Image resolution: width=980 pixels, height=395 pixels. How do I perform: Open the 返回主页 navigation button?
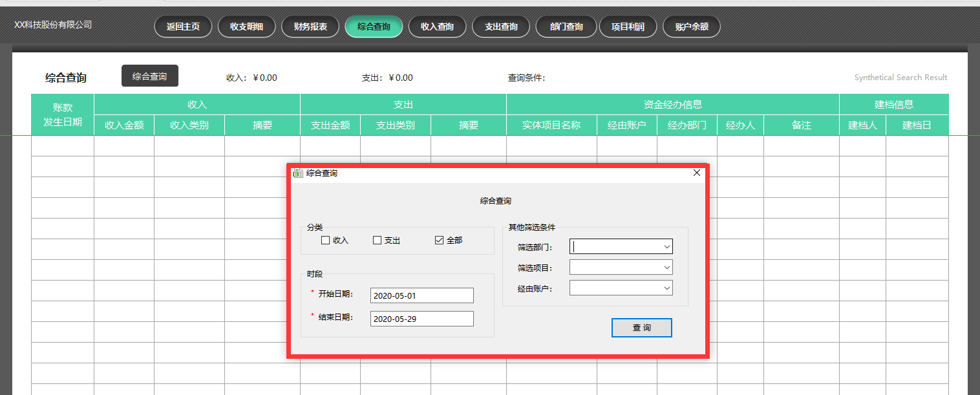pos(183,27)
